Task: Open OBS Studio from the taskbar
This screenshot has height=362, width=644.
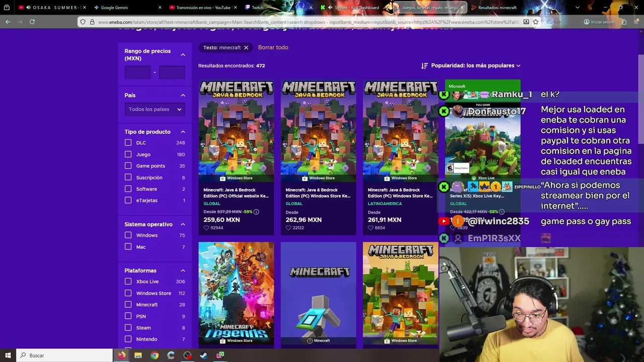Action: pyautogui.click(x=187, y=355)
